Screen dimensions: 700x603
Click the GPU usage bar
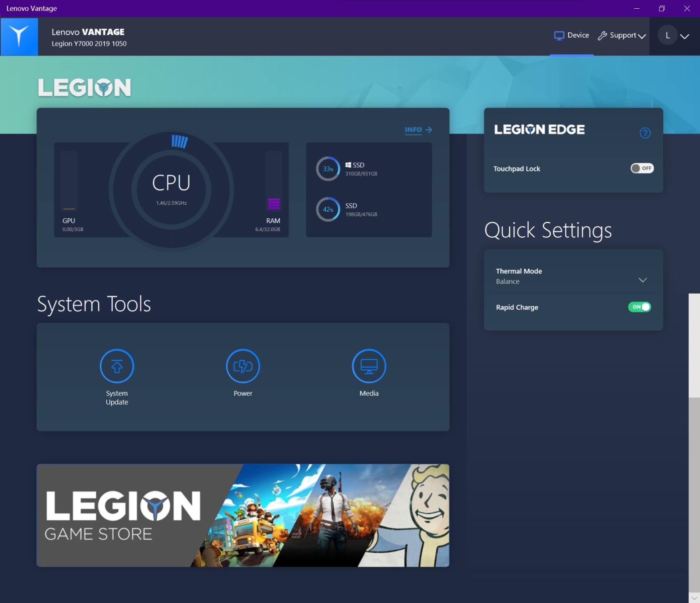[69, 181]
